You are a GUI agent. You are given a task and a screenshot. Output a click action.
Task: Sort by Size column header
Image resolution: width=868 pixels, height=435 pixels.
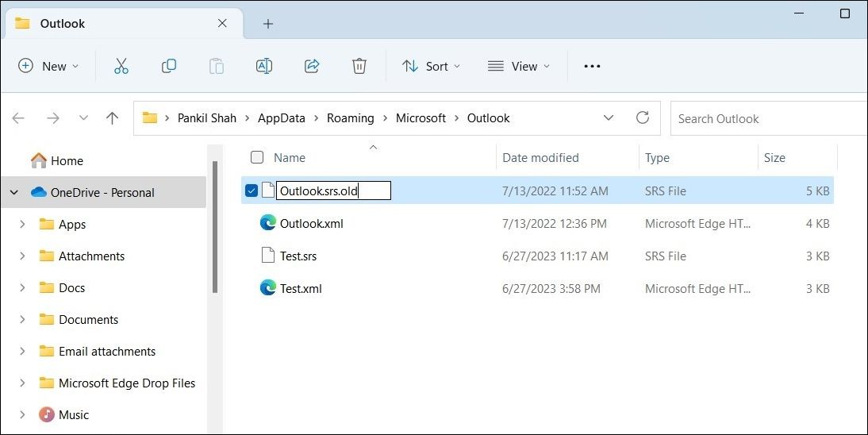click(774, 157)
